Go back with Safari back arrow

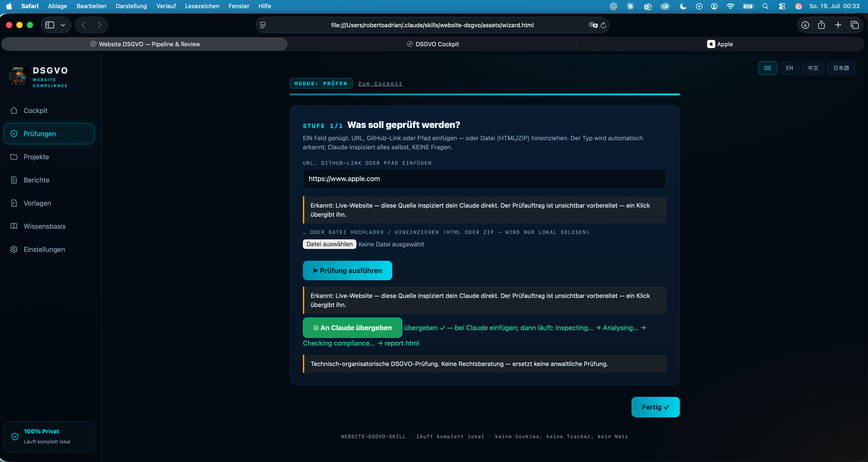coord(83,25)
